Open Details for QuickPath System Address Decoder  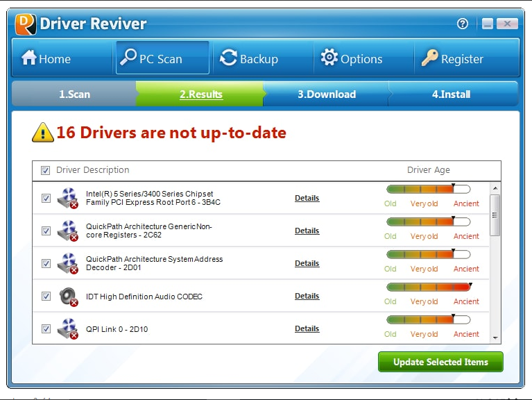pyautogui.click(x=307, y=263)
